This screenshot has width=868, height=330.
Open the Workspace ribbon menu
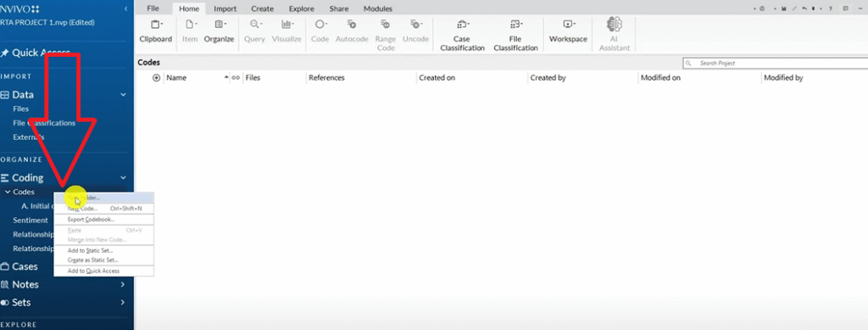(568, 31)
